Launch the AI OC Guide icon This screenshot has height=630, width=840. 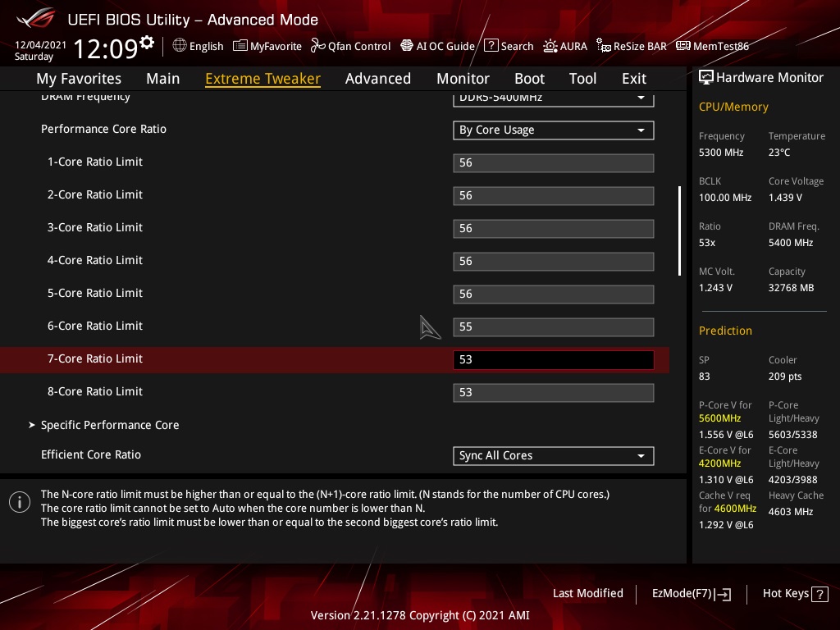coord(407,46)
